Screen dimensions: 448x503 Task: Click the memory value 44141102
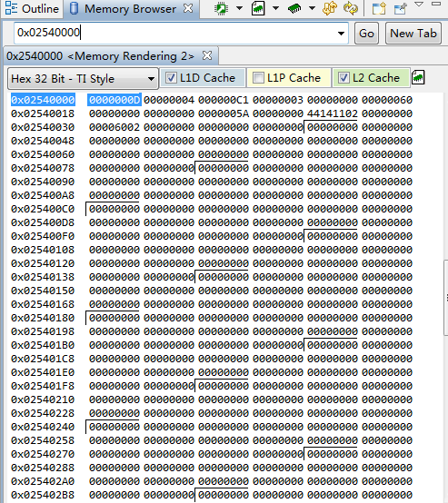click(x=333, y=113)
